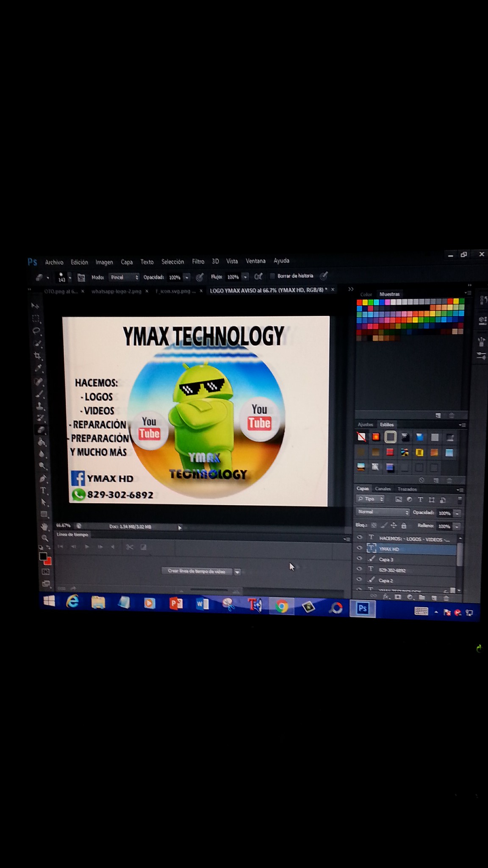Apply the blue glass style thumbnail
This screenshot has width=488, height=868.
pyautogui.click(x=420, y=437)
